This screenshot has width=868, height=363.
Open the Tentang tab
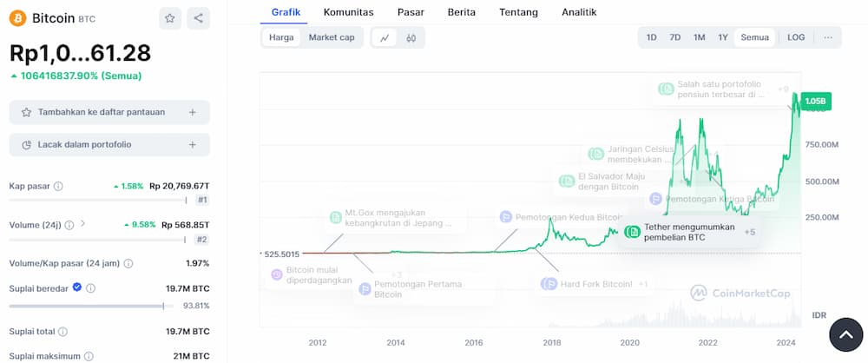(x=519, y=12)
